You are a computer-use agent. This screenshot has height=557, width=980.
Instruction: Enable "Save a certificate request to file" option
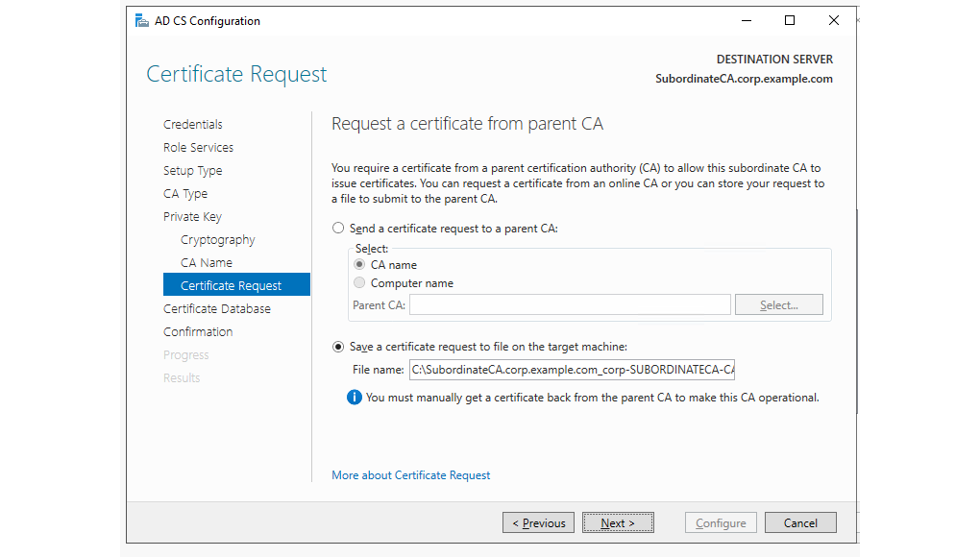[338, 347]
